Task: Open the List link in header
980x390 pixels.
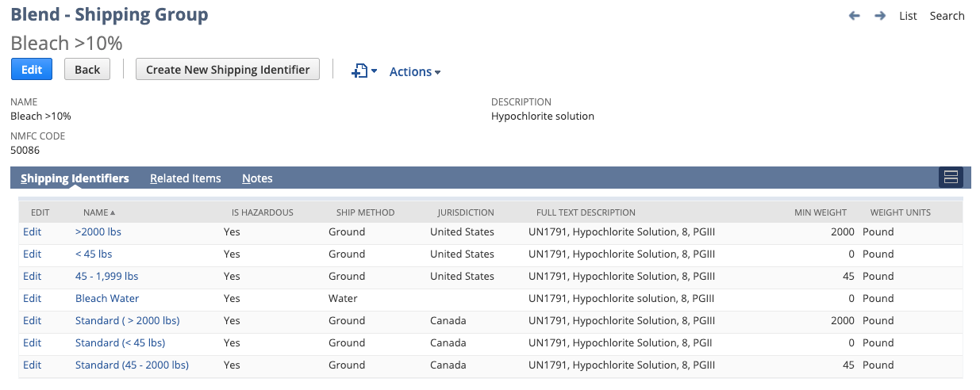Action: pyautogui.click(x=908, y=16)
